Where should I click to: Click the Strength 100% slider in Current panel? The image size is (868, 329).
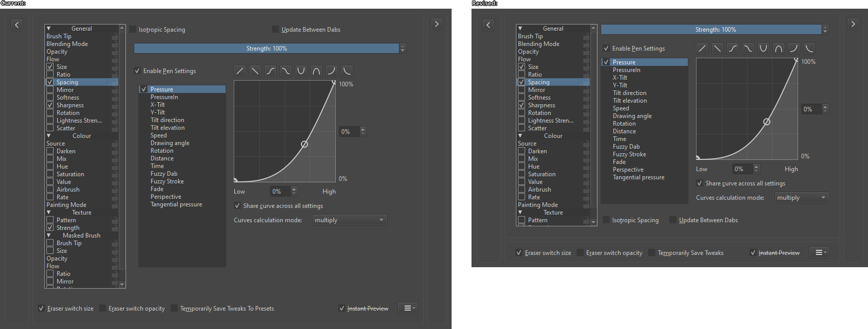(x=266, y=49)
